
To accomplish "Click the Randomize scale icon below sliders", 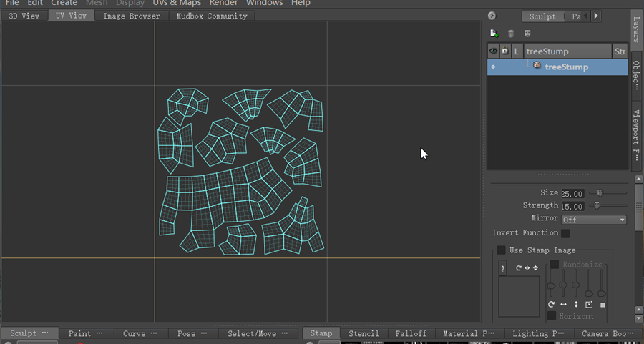I will point(589,304).
